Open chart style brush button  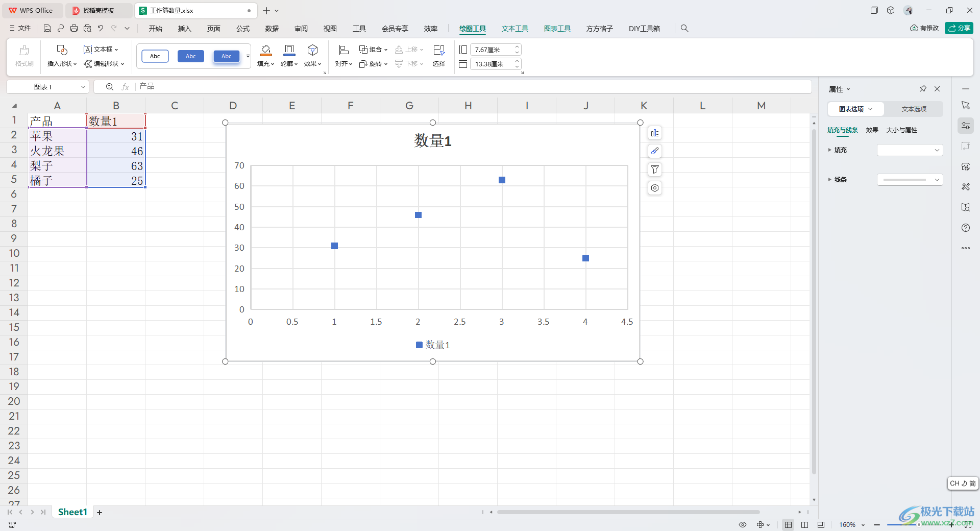point(655,151)
